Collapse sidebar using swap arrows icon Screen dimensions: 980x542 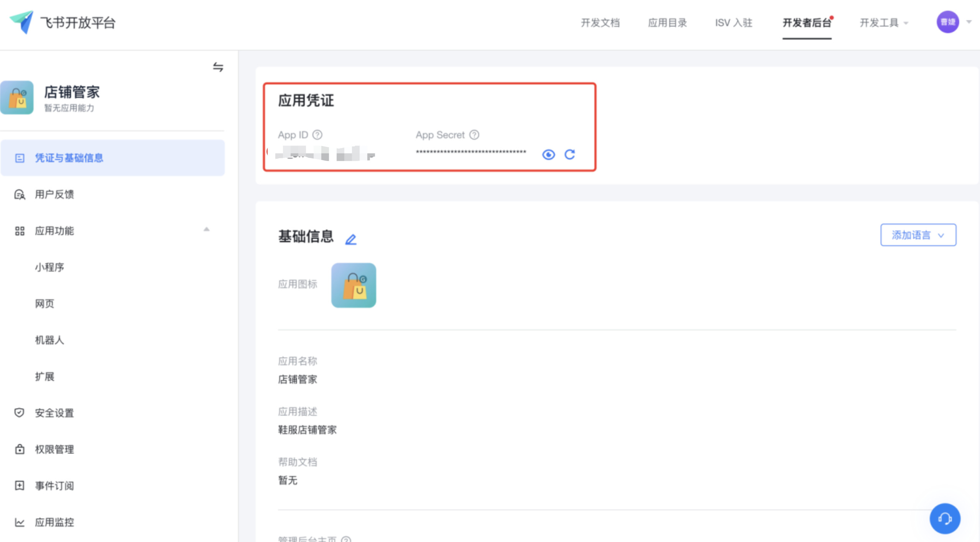218,67
